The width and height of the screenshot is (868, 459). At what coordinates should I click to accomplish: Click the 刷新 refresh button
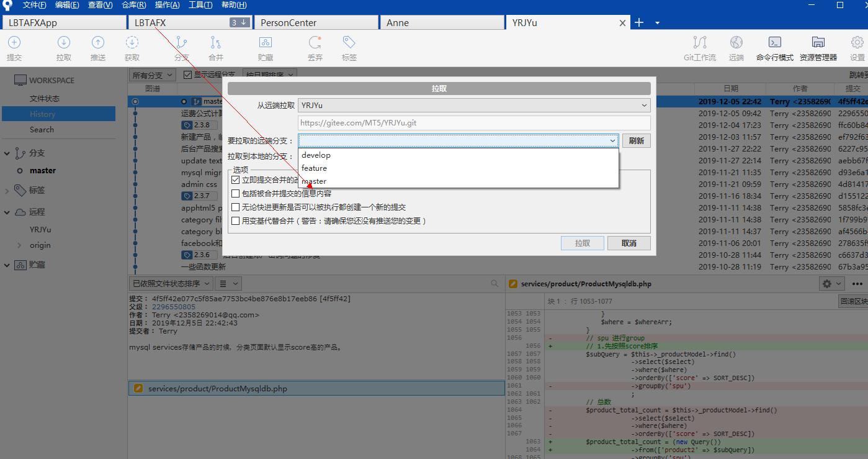click(636, 141)
